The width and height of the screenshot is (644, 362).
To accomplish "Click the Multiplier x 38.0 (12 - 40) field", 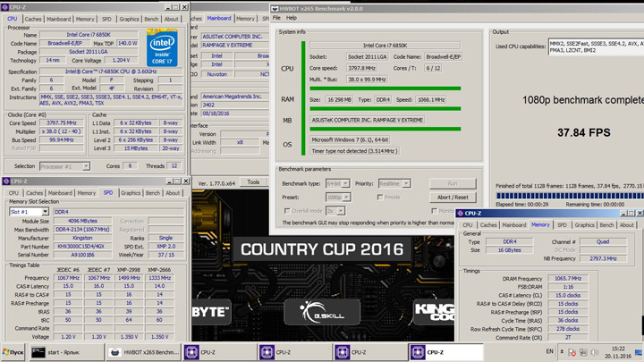I will coord(62,131).
